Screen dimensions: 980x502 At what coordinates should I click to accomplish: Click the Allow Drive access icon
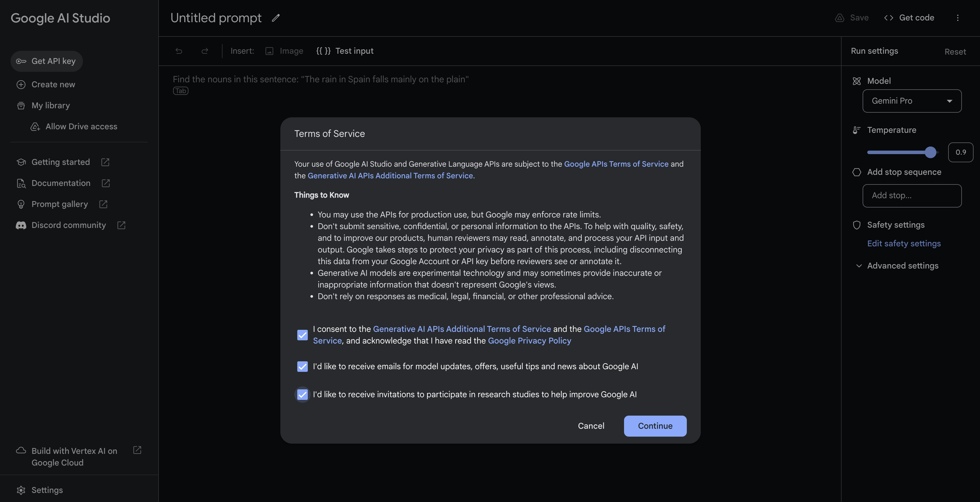35,127
